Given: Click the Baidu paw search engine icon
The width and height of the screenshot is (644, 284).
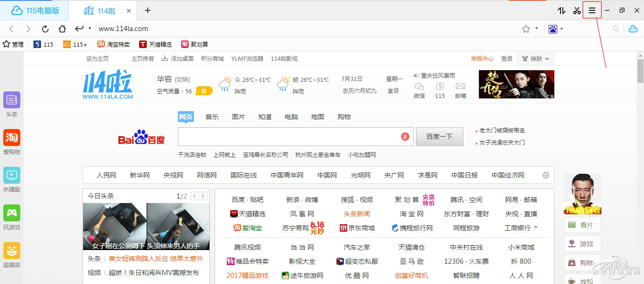Looking at the screenshot, I should [x=553, y=29].
